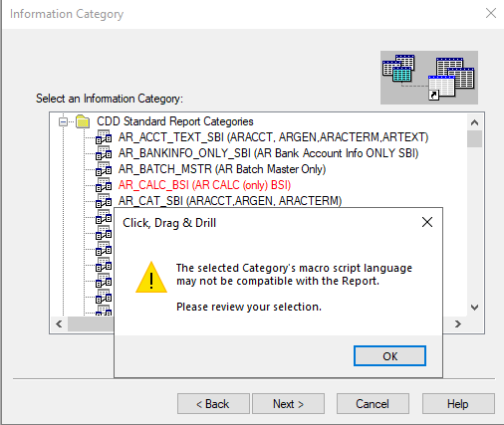Click the category tables illustration image

[429, 78]
